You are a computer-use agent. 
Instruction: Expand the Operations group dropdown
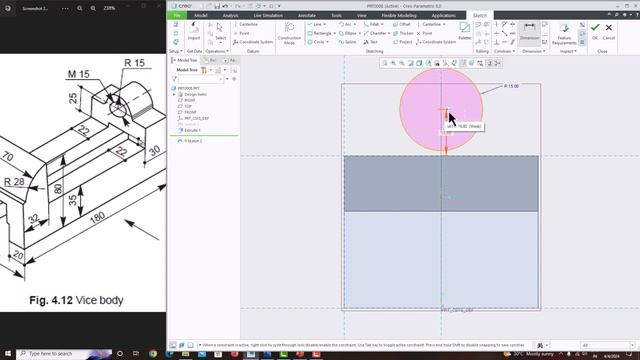pyautogui.click(x=217, y=51)
